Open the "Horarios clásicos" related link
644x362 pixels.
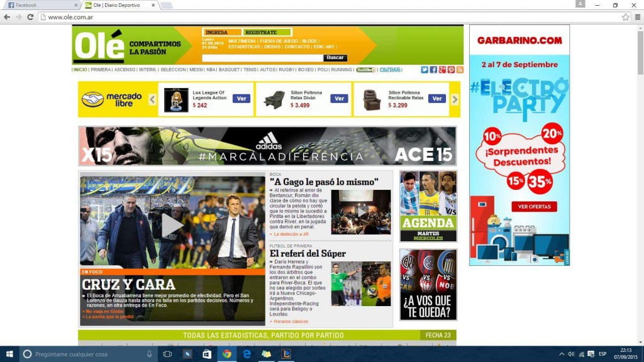click(x=291, y=321)
